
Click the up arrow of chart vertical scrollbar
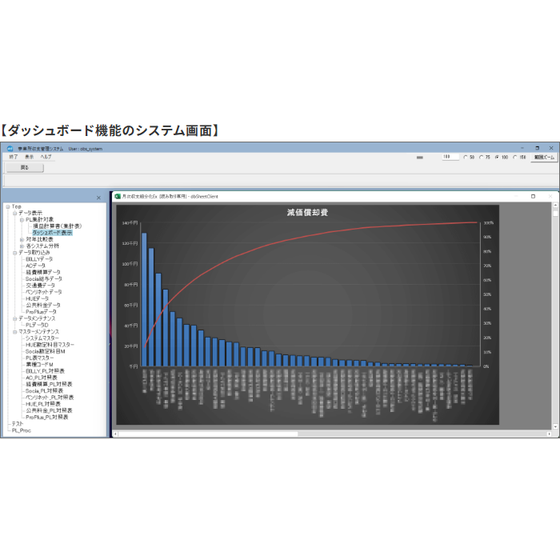pyautogui.click(x=555, y=205)
